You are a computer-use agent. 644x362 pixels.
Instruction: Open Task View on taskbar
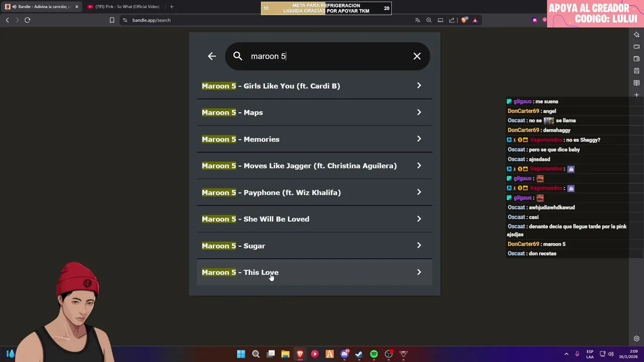pyautogui.click(x=271, y=354)
